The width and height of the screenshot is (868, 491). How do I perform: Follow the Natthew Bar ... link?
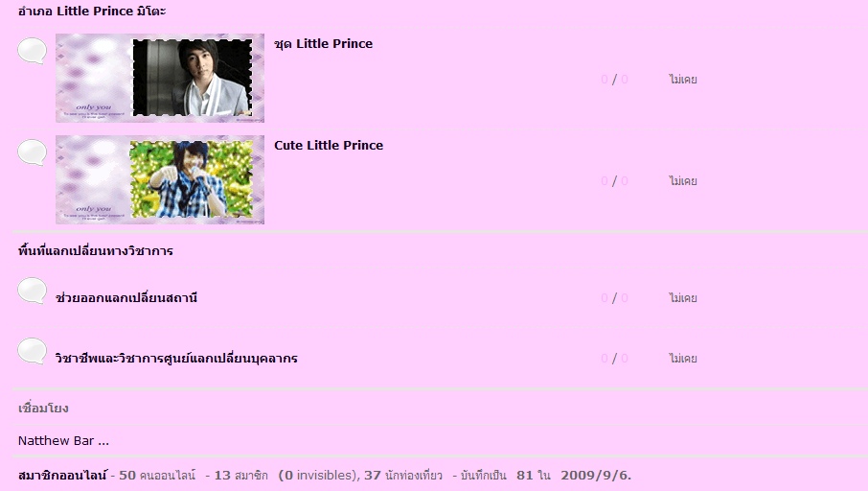[63, 441]
